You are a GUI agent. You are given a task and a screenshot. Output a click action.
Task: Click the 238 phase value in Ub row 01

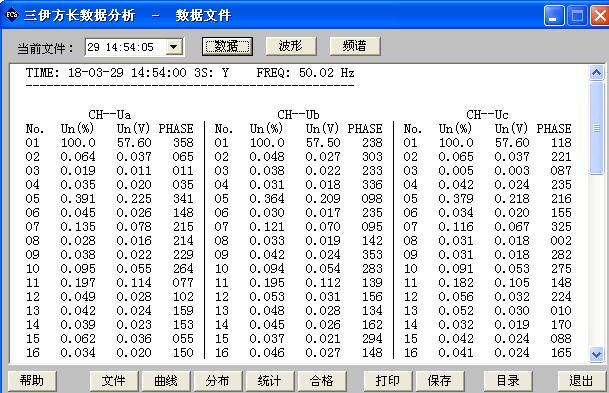(372, 143)
